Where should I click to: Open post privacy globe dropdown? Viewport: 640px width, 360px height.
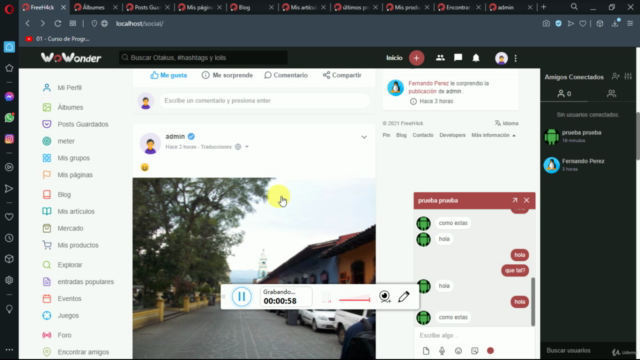pos(242,147)
